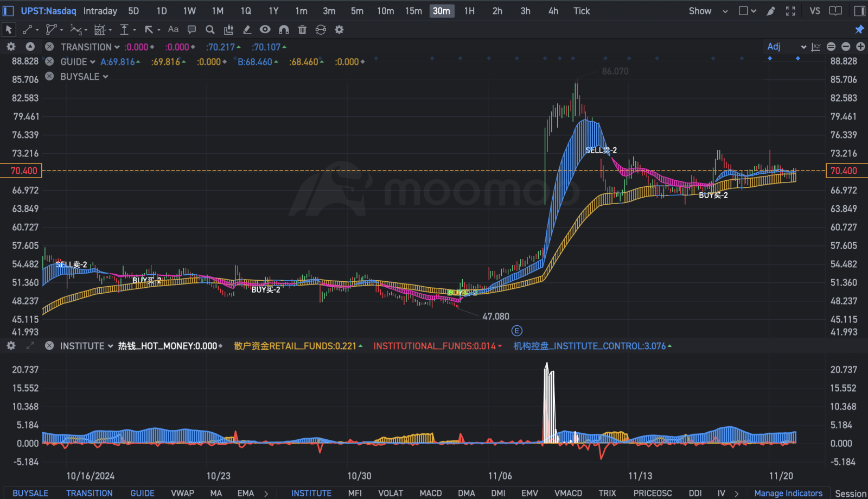Image resolution: width=868 pixels, height=499 pixels.
Task: Expand the Show dropdown menu
Action: (x=708, y=11)
